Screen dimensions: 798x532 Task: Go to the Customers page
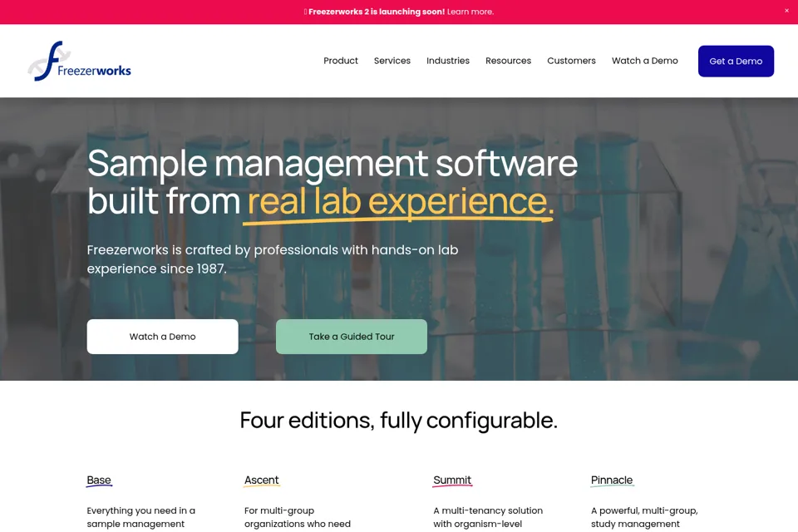pyautogui.click(x=571, y=61)
